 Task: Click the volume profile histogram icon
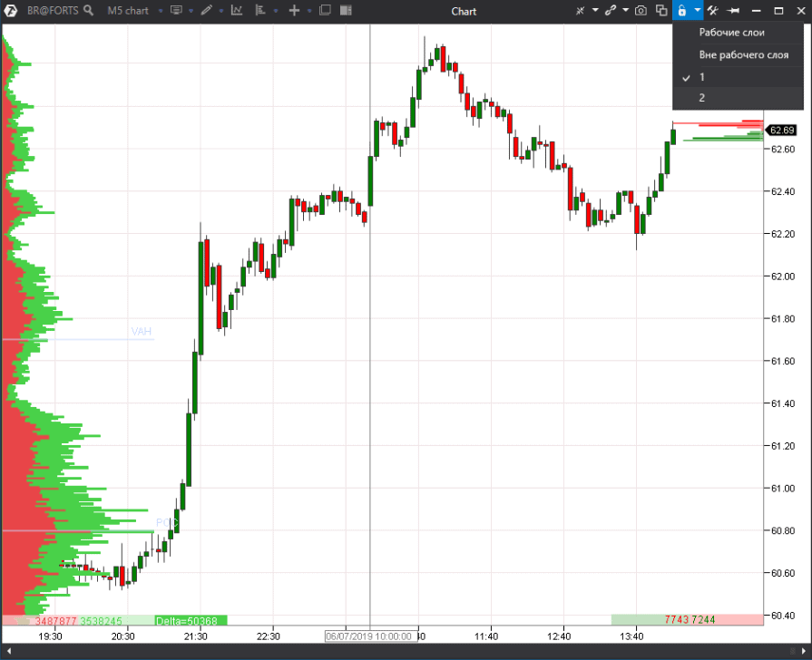[x=261, y=11]
